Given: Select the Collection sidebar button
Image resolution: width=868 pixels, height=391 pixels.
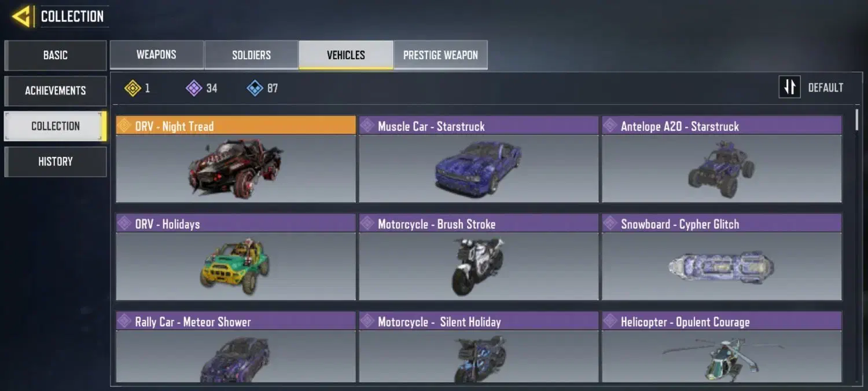Looking at the screenshot, I should pos(56,126).
